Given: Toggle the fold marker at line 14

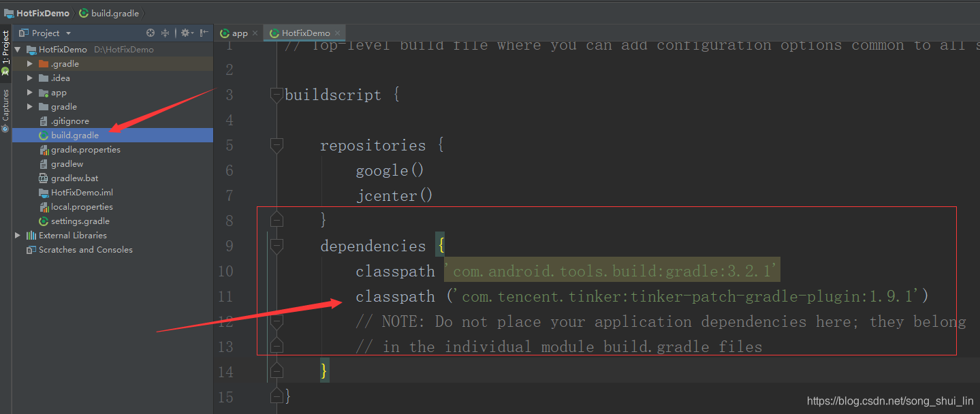Looking at the screenshot, I should point(276,371).
